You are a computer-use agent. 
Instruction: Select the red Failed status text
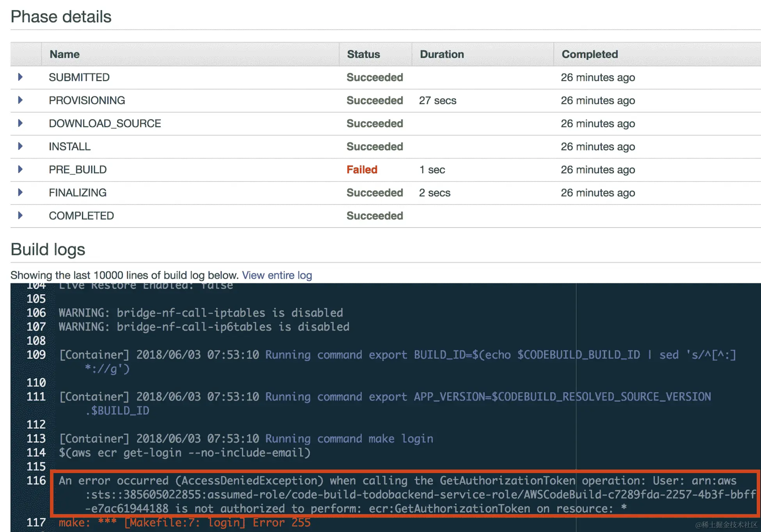tap(362, 170)
